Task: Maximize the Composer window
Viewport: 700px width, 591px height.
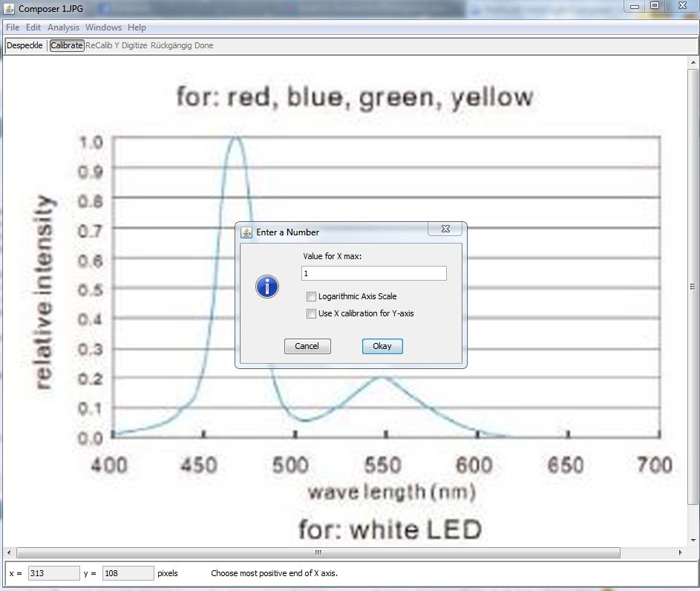Action: point(655,6)
